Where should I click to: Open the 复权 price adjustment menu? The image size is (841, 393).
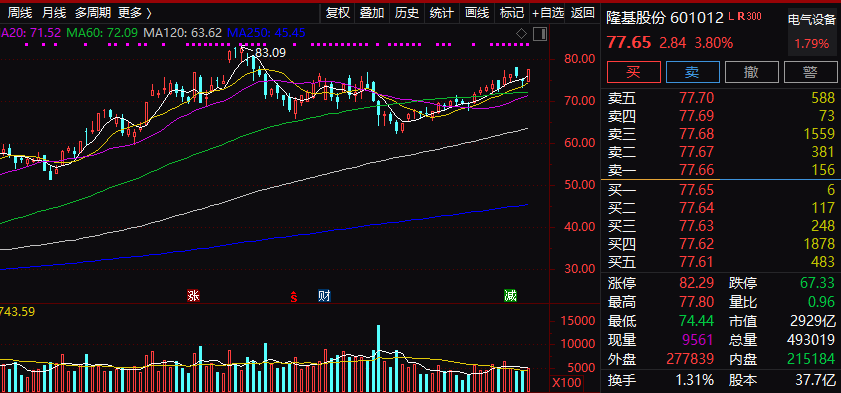[338, 12]
